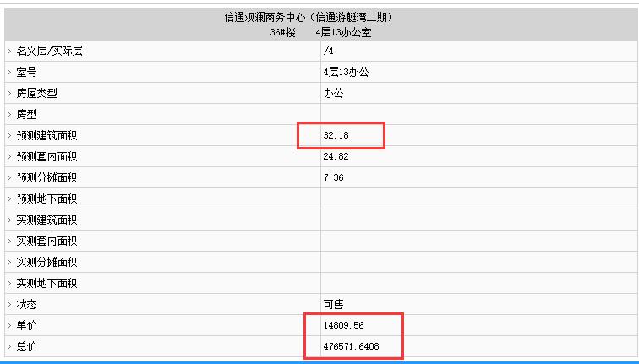This screenshot has height=364, width=639.
Task: Select the 476571.6408 total price value
Action: 352,347
